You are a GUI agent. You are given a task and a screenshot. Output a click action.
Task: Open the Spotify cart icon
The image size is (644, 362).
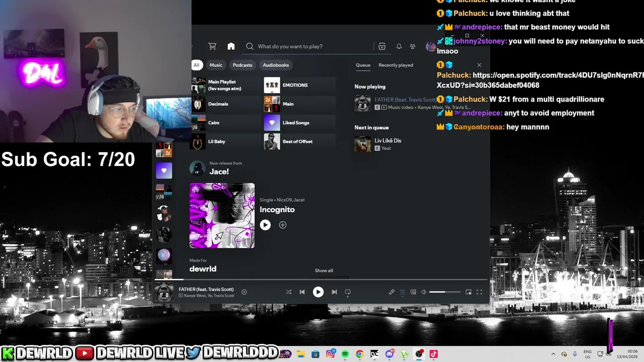click(x=212, y=46)
